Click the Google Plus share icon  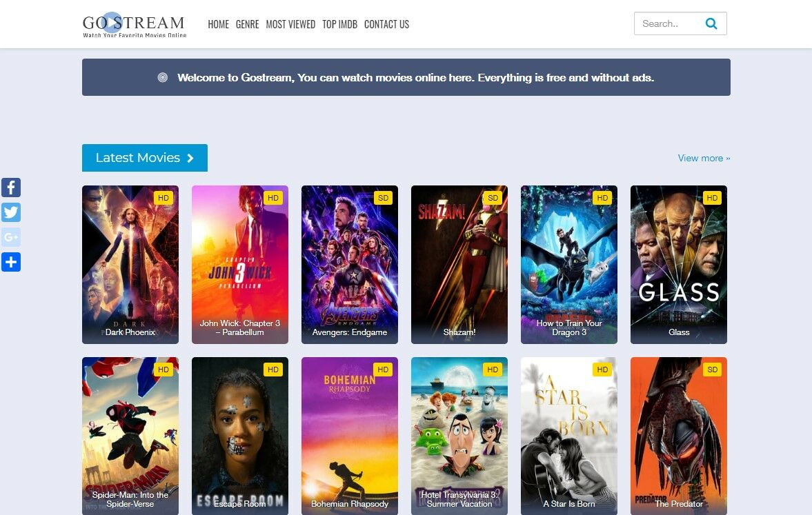coord(11,237)
